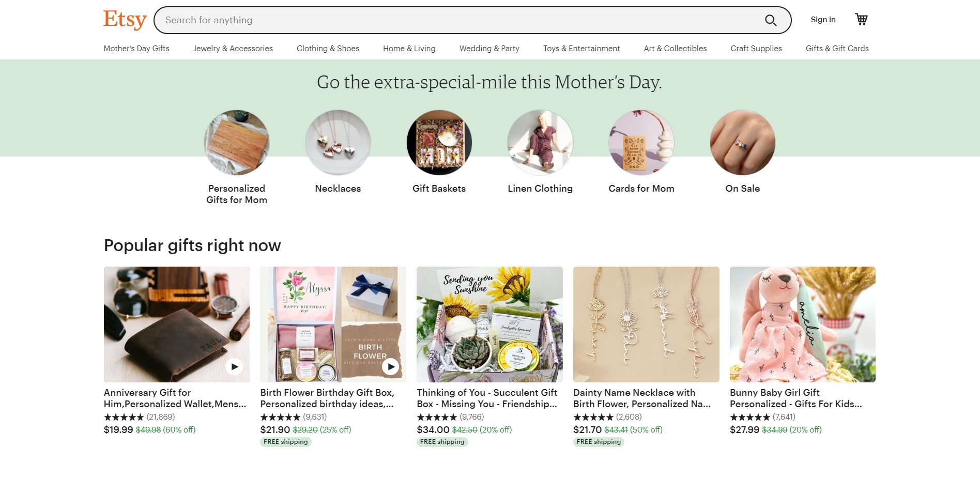Click the Sign in button
Viewport: 980px width, 479px height.
[x=822, y=19]
